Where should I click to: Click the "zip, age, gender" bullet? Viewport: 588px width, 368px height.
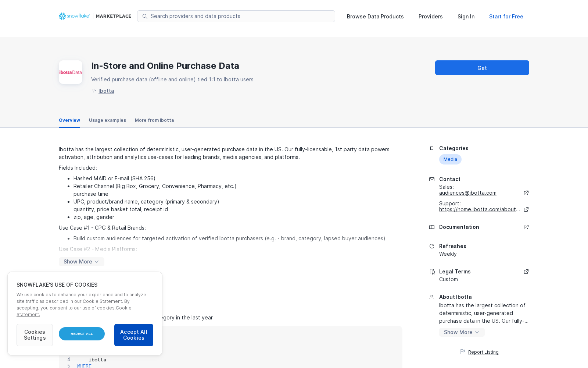point(94,217)
